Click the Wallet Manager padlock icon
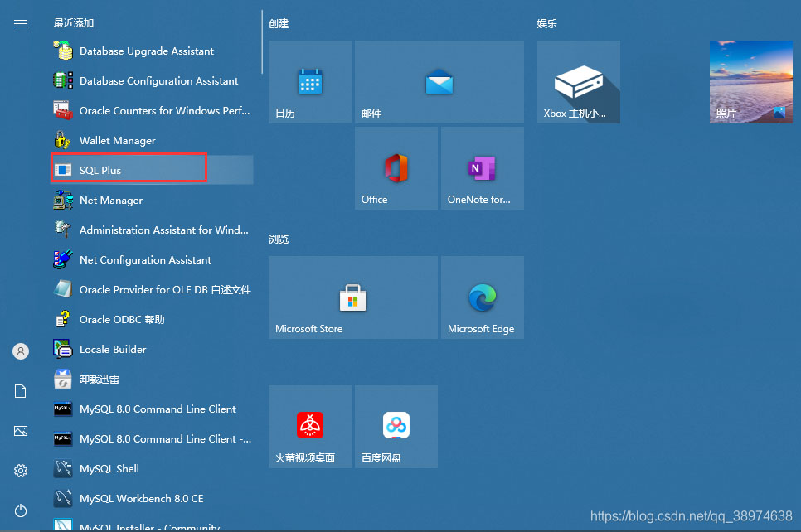801x532 pixels. 63,140
